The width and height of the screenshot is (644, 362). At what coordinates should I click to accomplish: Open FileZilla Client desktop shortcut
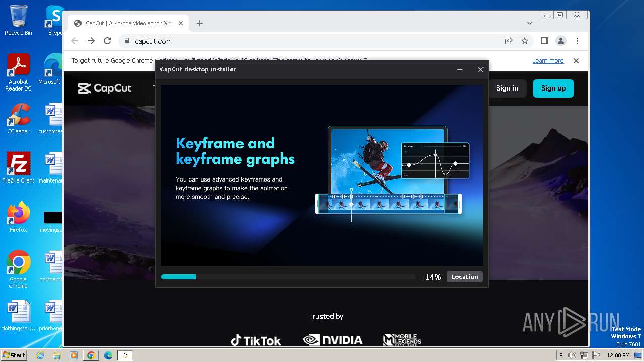18,167
